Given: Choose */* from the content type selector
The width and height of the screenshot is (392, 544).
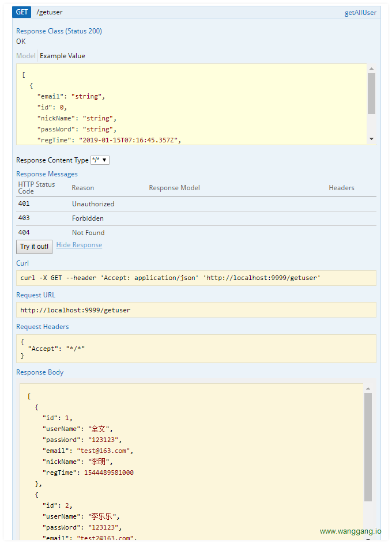Looking at the screenshot, I should pyautogui.click(x=98, y=160).
